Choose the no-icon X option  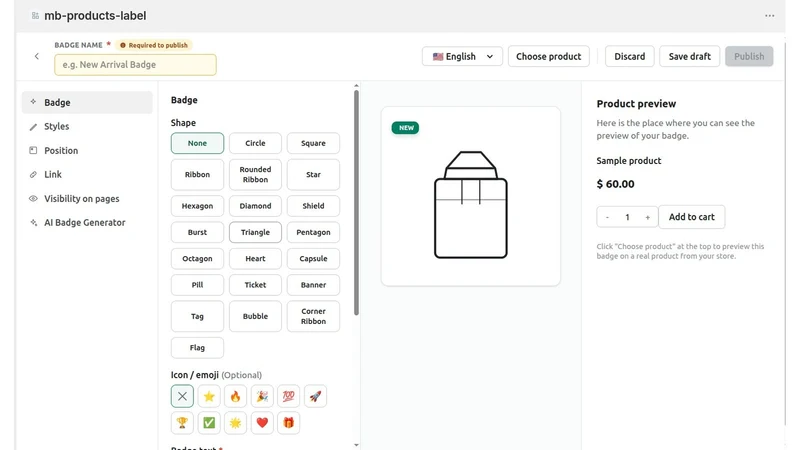tap(182, 396)
